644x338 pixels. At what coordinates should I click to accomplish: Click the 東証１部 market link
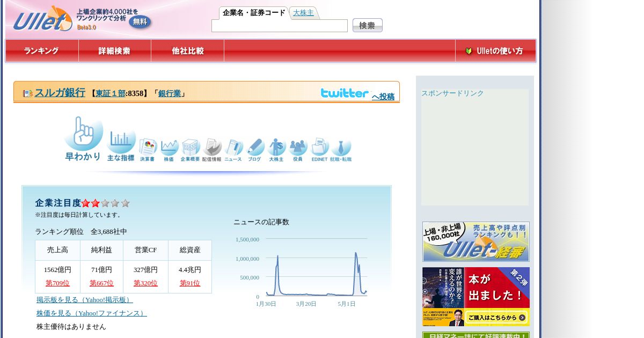point(111,93)
